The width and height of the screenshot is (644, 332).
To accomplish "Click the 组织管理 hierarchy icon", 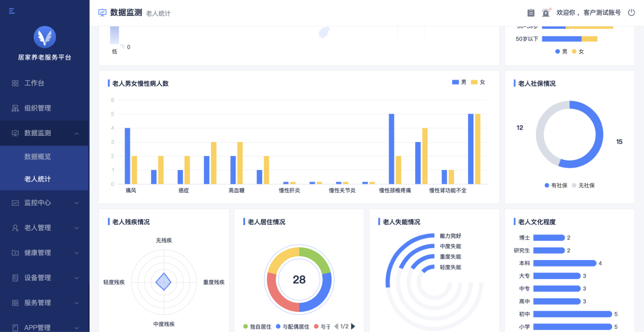I will pos(15,108).
